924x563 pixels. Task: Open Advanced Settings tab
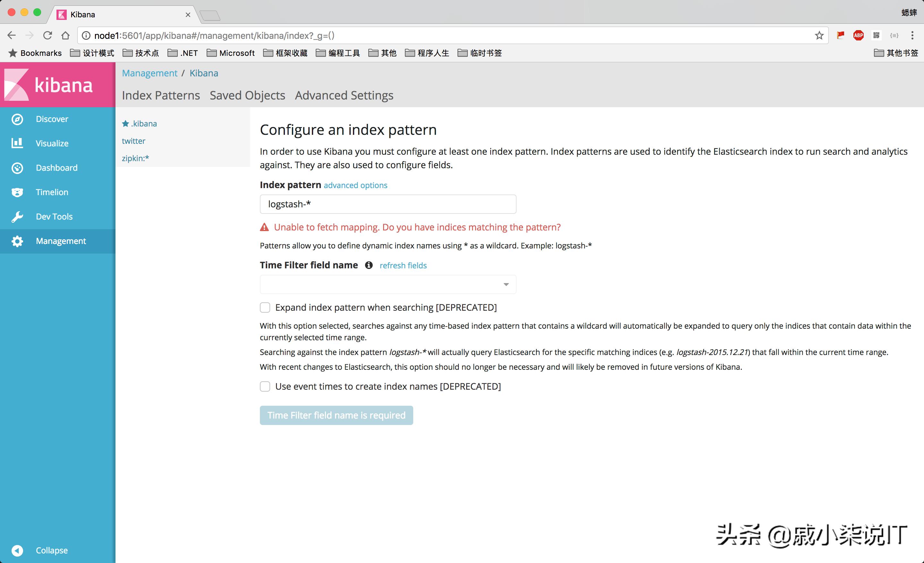(x=344, y=95)
